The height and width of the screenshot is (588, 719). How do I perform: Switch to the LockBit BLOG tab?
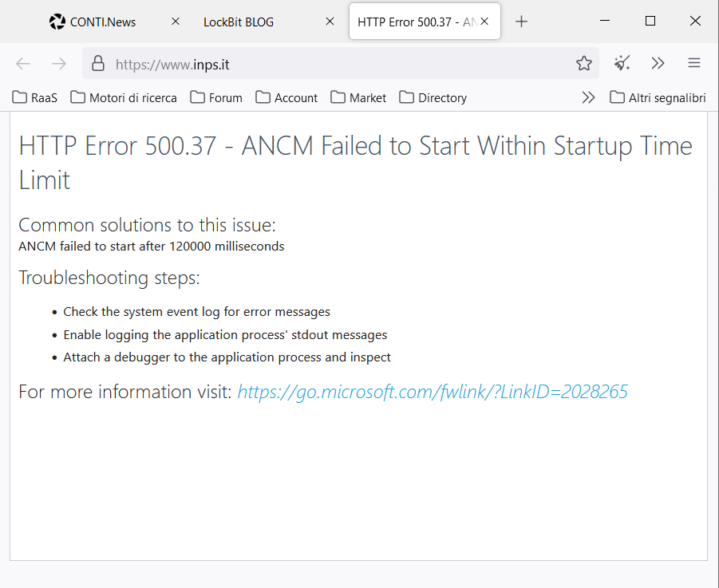[x=239, y=22]
